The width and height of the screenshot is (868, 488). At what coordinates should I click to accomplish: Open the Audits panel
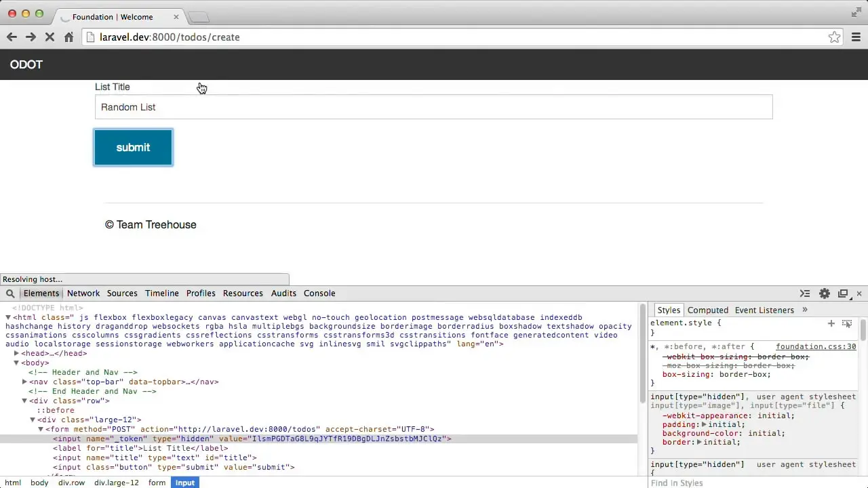[283, 293]
